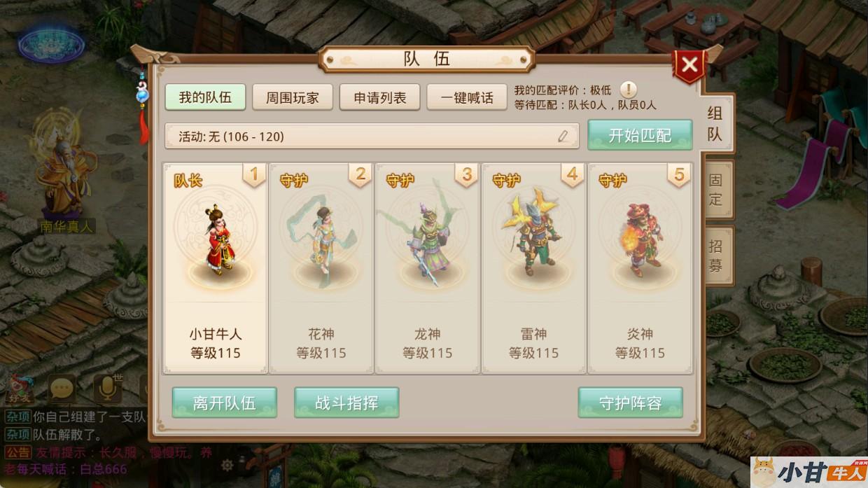View the 申请列表 tab
The image size is (868, 488).
[x=380, y=97]
